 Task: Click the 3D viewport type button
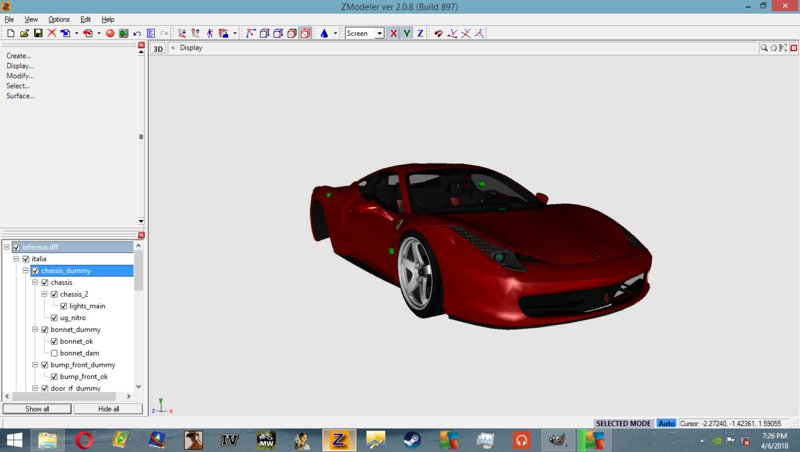(158, 48)
